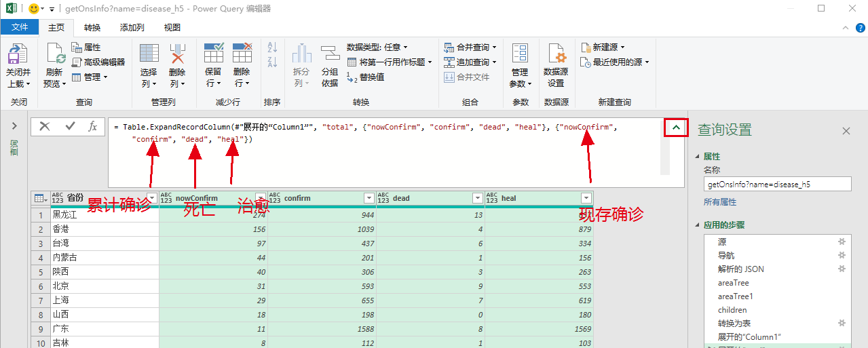Viewport: 868px width, 348px height.
Task: Switch to the 转换 ribbon tab
Action: (x=92, y=28)
